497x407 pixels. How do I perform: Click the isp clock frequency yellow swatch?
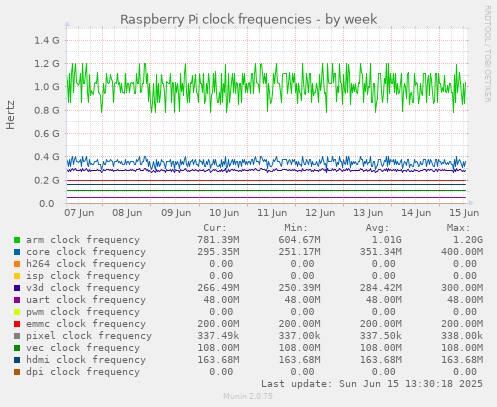point(17,276)
